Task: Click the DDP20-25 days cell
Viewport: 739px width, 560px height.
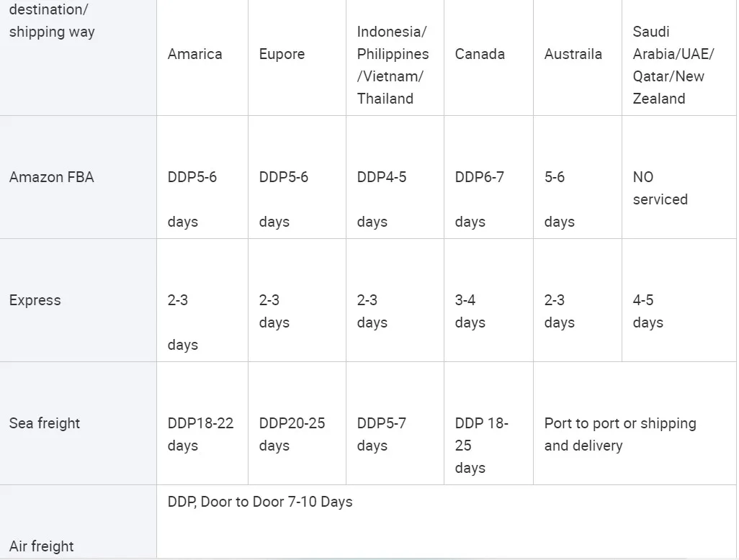Action: (x=297, y=423)
